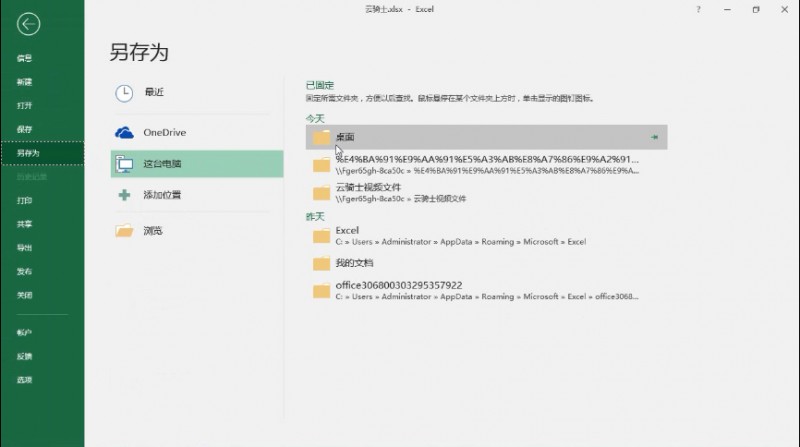This screenshot has height=447, width=800.
Task: Select the office306800303295357922 folder
Action: click(486, 291)
